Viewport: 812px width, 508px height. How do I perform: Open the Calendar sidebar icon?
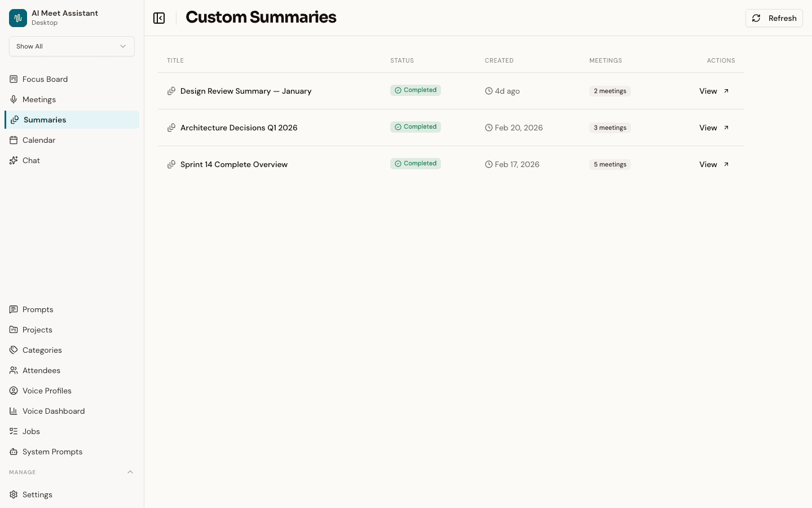(x=14, y=140)
